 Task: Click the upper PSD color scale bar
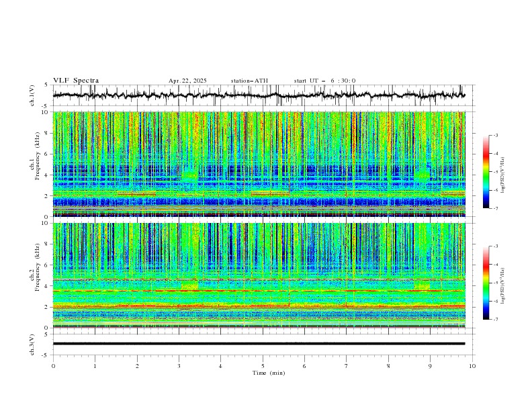click(x=486, y=172)
